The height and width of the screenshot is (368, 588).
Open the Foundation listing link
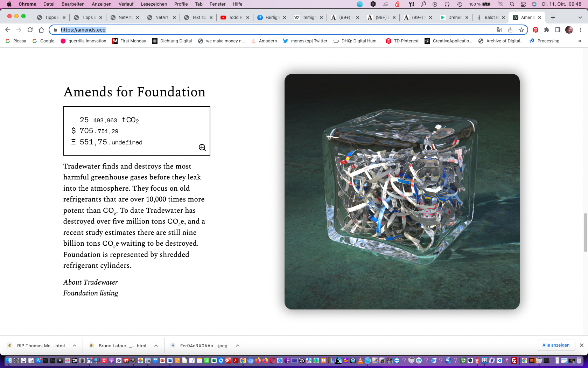(x=90, y=293)
